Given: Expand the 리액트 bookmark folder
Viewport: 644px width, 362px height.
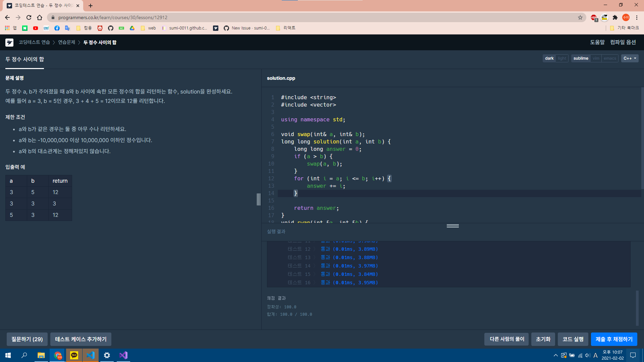Looking at the screenshot, I should (285, 28).
